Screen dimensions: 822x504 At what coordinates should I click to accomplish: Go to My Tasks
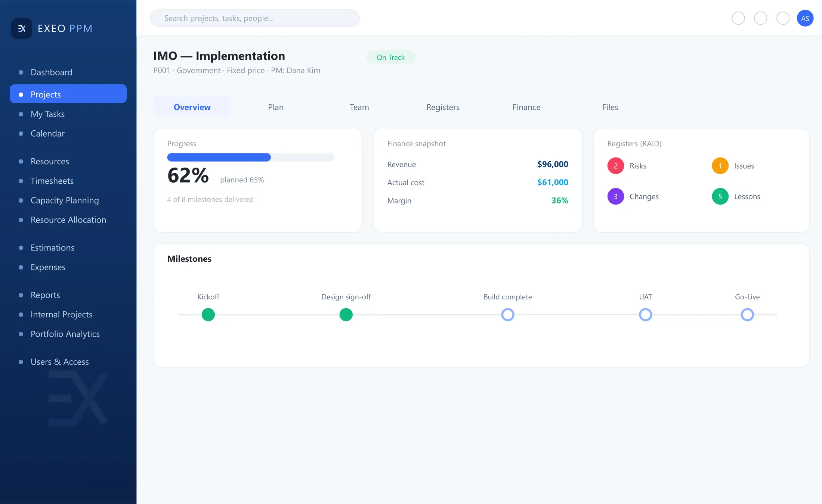tap(68, 114)
